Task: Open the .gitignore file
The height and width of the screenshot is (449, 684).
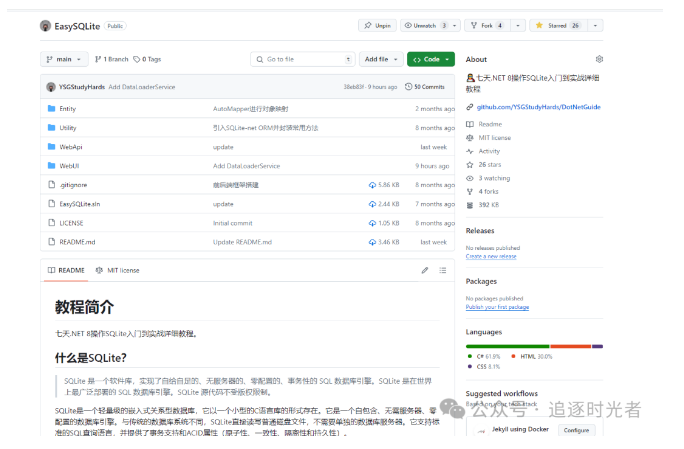Action: (73, 185)
